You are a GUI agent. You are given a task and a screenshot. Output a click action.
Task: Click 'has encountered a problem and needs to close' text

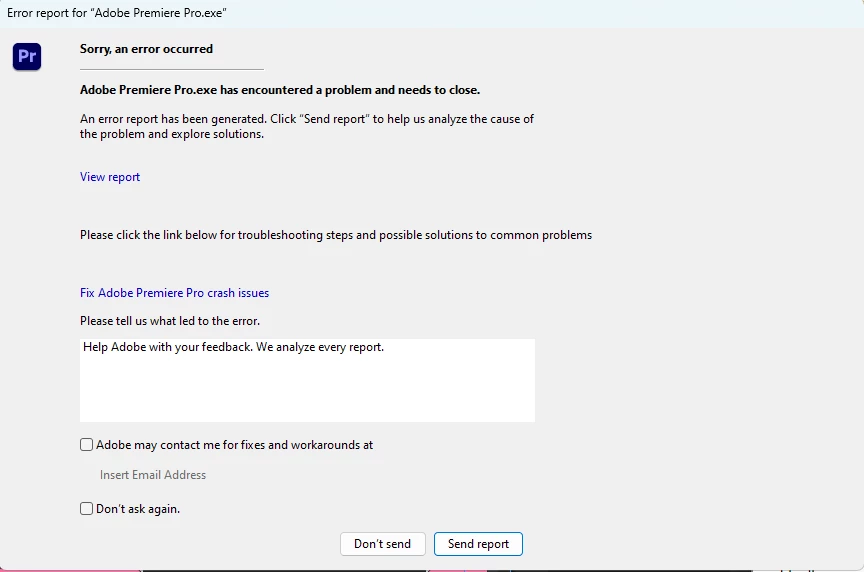coord(350,90)
